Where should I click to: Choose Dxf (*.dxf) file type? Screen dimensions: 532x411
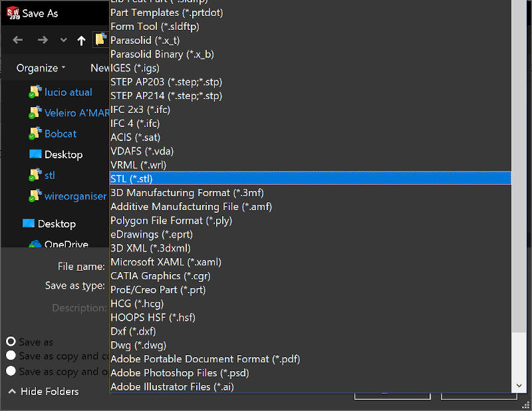click(310, 331)
